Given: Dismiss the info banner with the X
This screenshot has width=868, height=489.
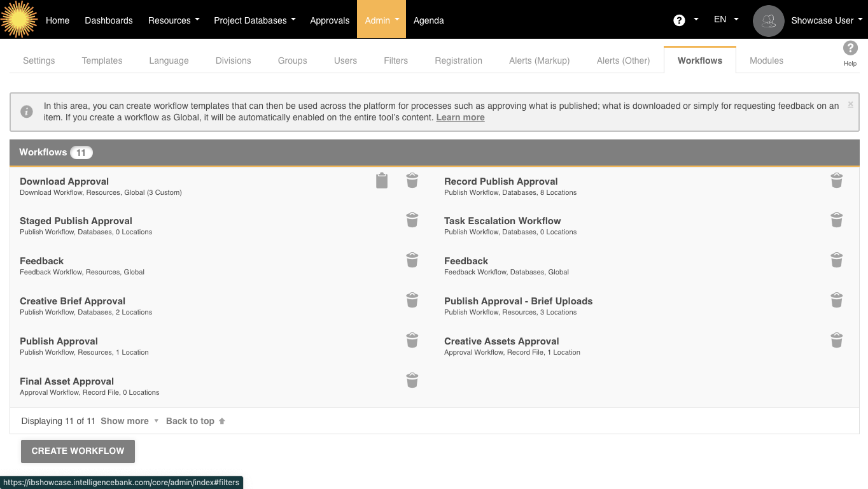Looking at the screenshot, I should point(850,104).
